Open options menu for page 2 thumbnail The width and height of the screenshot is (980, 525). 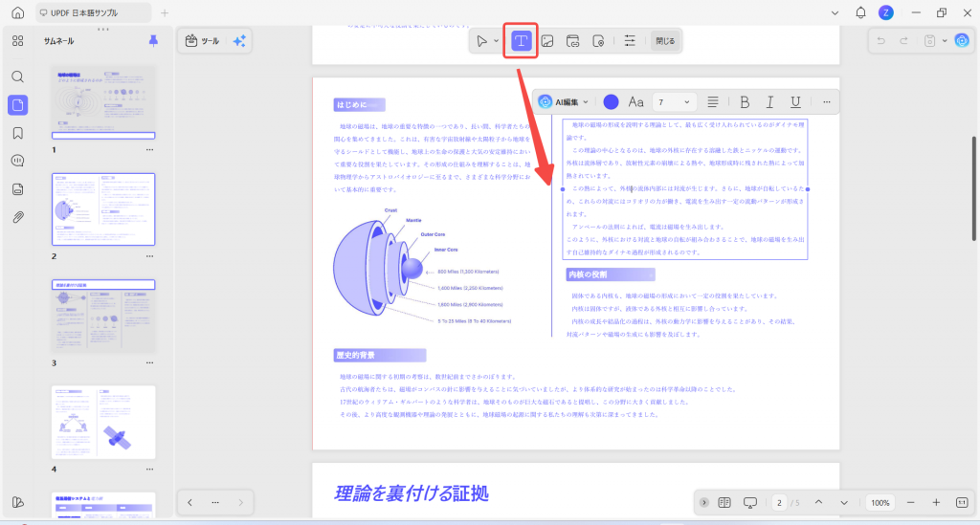click(149, 256)
